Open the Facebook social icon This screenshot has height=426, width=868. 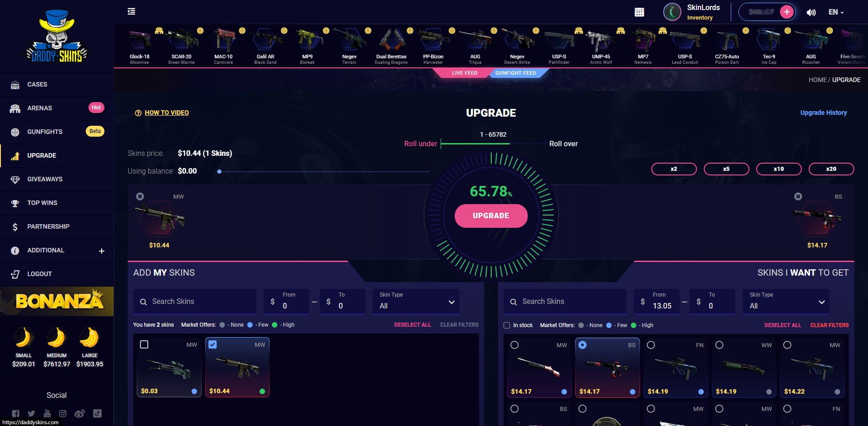tap(16, 414)
